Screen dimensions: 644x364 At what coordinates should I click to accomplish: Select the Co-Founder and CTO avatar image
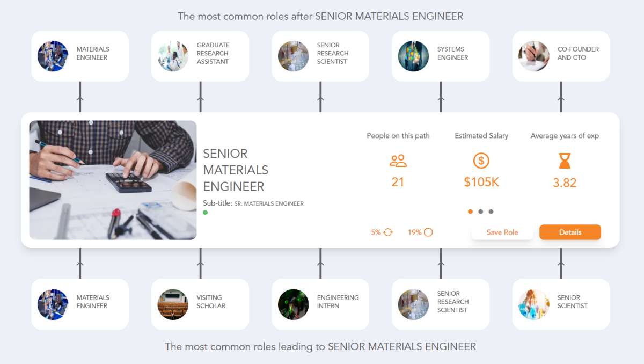[533, 56]
